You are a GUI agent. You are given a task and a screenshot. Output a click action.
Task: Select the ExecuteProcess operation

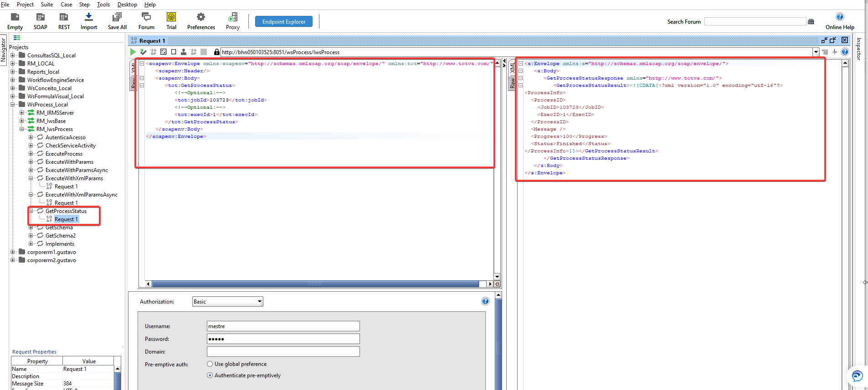[64, 154]
